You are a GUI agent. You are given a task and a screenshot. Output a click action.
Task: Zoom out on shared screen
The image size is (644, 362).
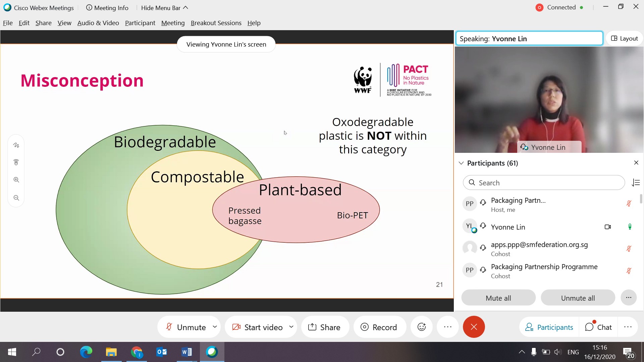16,198
